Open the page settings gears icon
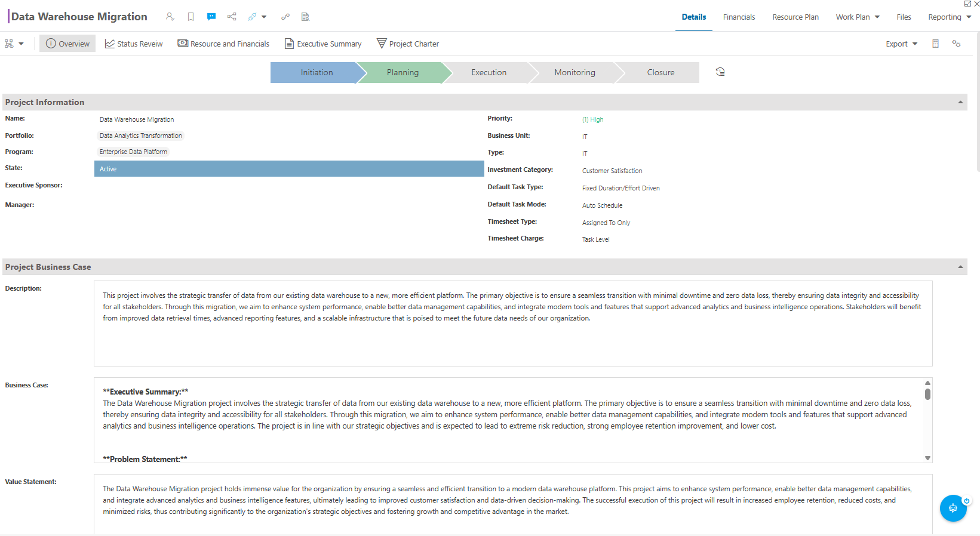 956,44
